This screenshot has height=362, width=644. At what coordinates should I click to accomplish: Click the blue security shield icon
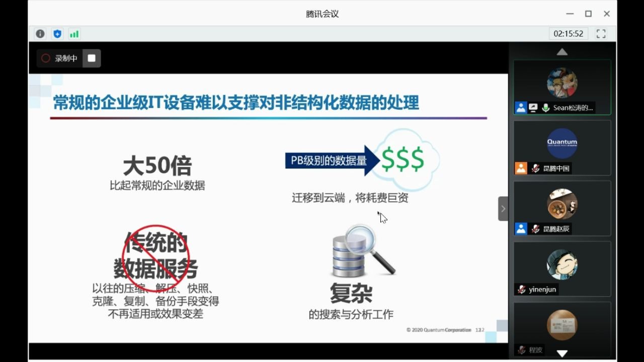[57, 34]
